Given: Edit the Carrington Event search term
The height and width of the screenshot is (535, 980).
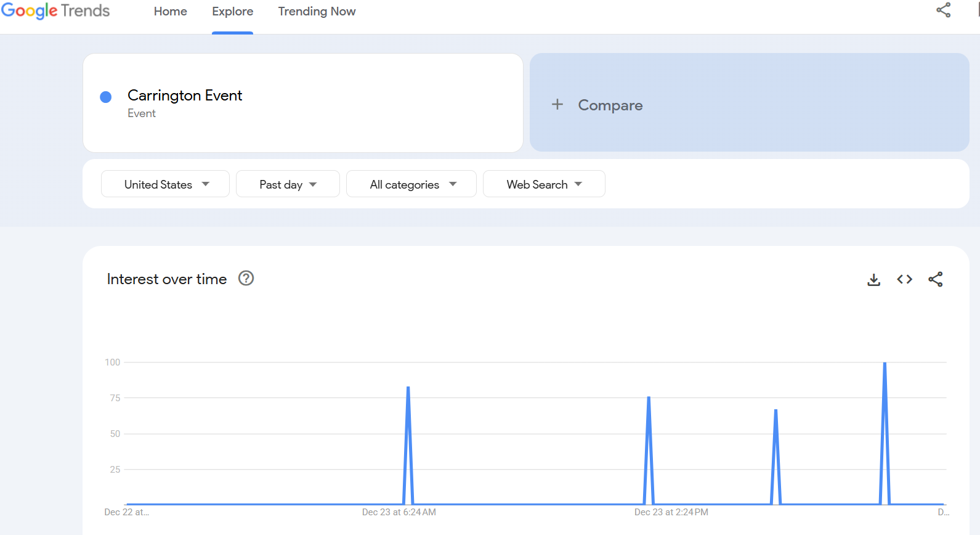Looking at the screenshot, I should (x=303, y=103).
